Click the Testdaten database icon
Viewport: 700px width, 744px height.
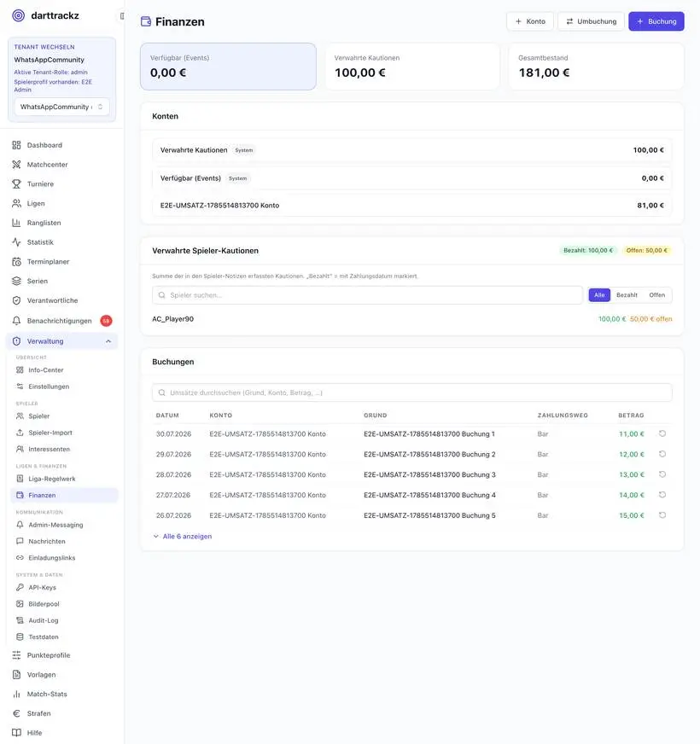click(20, 637)
